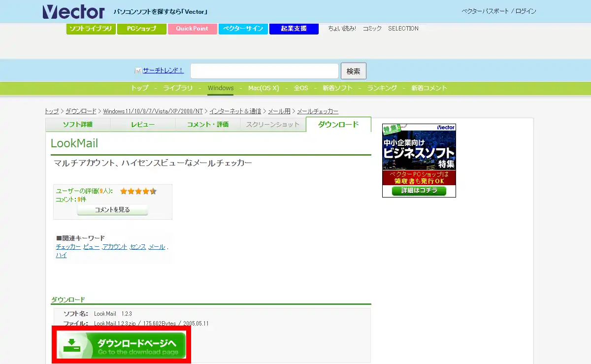Click the トップ breadcrumb link

click(52, 111)
